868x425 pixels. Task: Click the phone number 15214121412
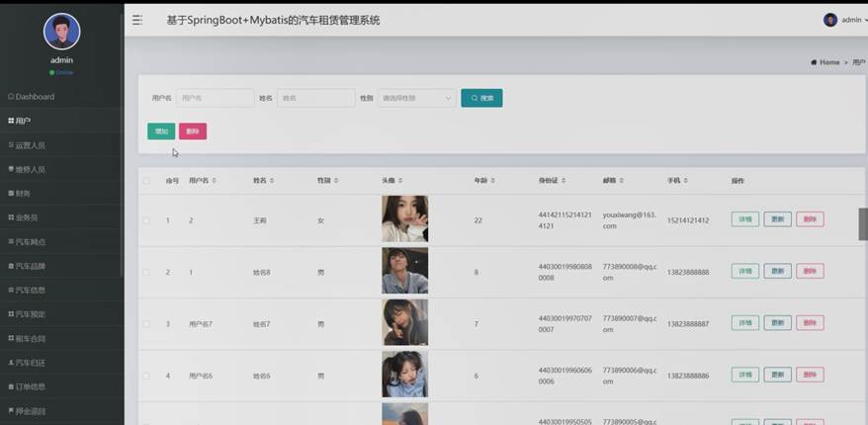(x=688, y=220)
